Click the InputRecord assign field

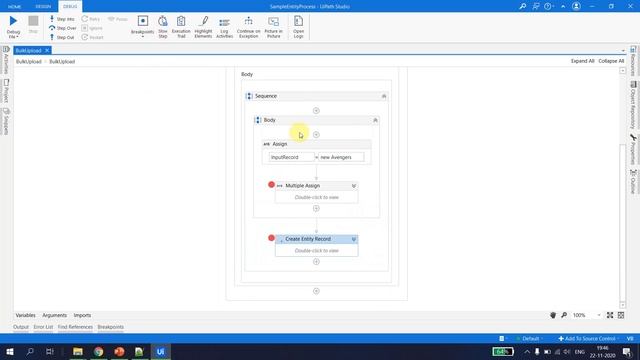click(x=291, y=157)
